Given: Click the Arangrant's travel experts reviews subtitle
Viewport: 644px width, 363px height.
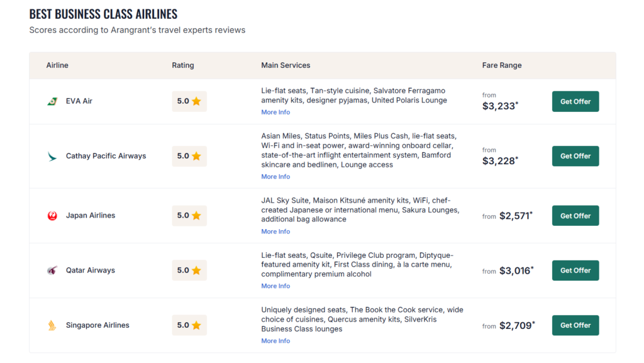Looking at the screenshot, I should tap(137, 30).
